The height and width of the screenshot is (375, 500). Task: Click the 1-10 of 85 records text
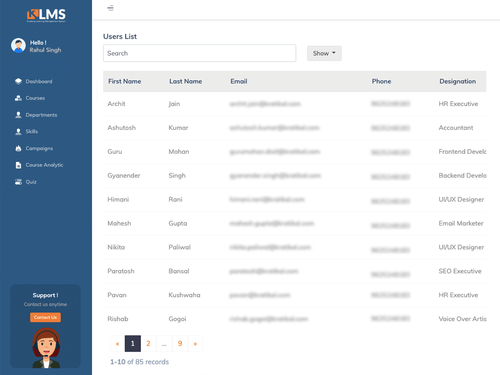click(x=139, y=362)
